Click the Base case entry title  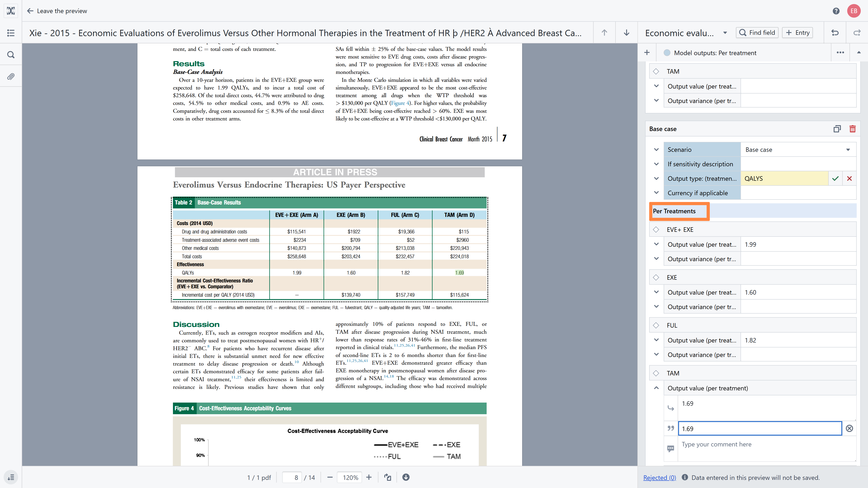pos(663,129)
